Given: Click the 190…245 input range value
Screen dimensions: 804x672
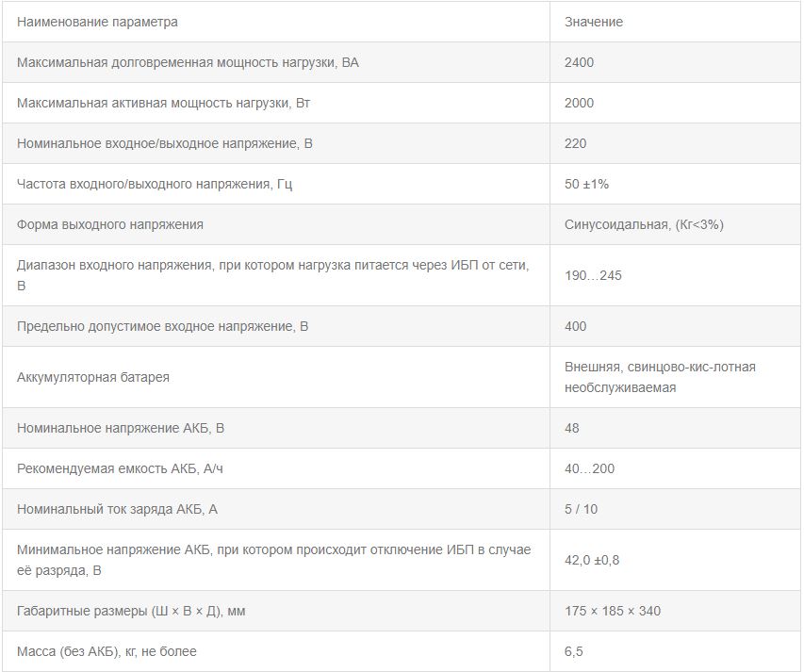Looking at the screenshot, I should [x=593, y=275].
